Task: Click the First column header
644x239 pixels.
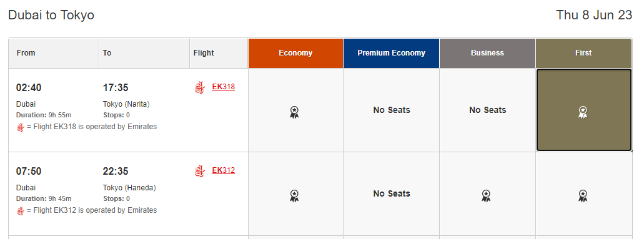Action: tap(583, 53)
